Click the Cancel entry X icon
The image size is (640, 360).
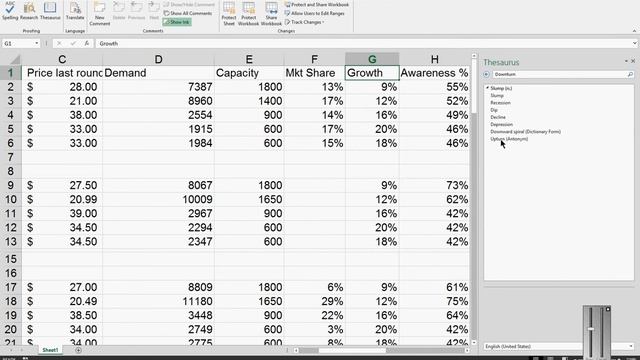click(59, 43)
